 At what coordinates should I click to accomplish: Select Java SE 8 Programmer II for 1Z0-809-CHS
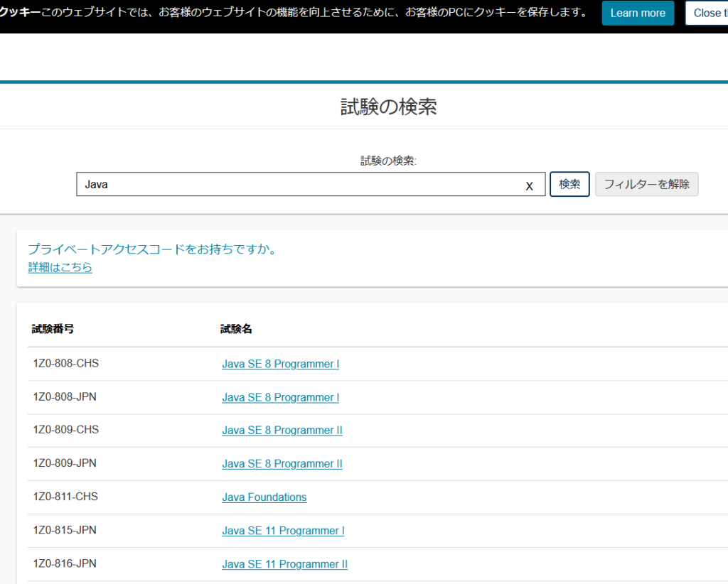[x=282, y=431]
